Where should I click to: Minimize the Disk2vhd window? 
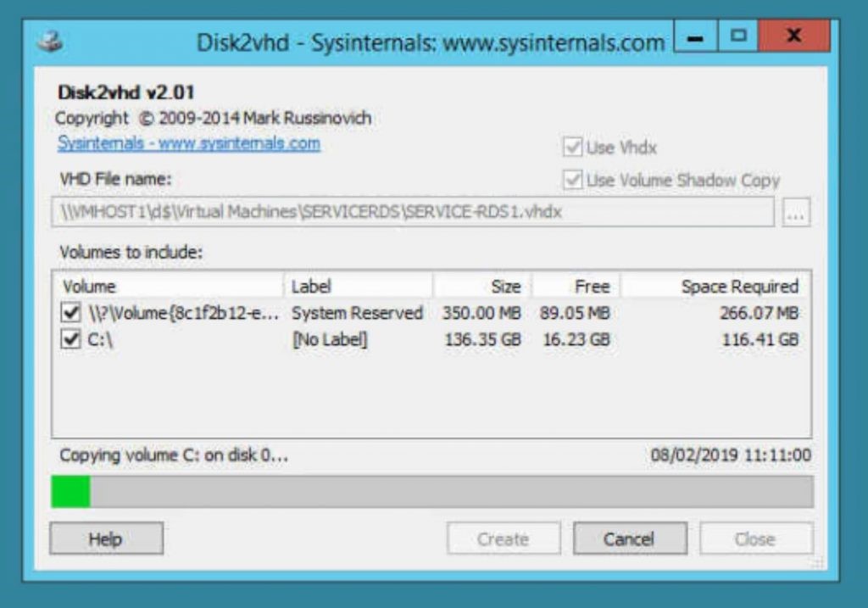[x=695, y=36]
